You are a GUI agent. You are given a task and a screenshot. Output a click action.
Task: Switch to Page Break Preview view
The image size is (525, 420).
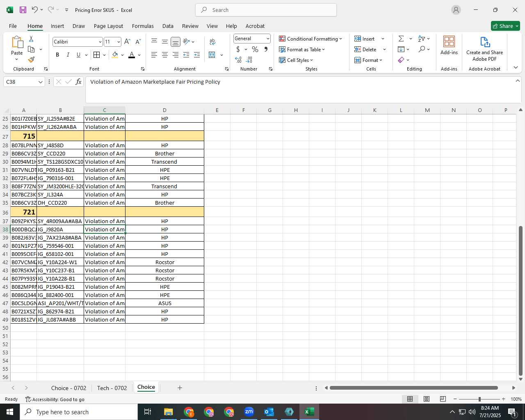pos(443,399)
